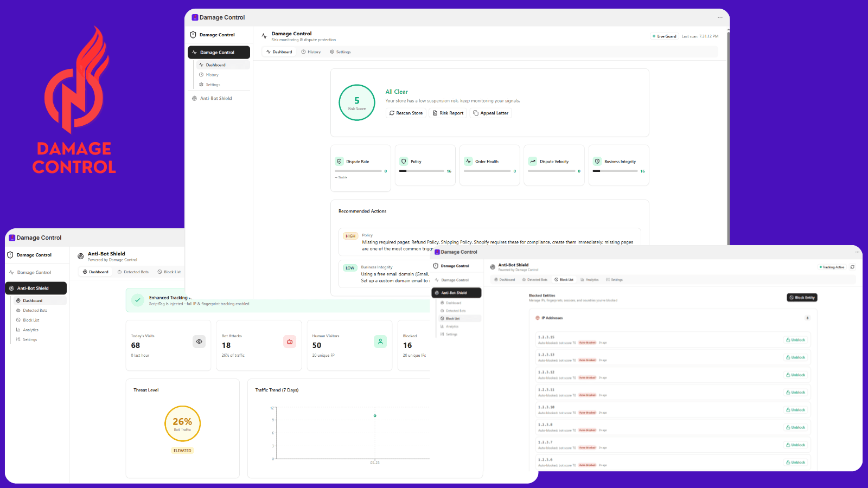This screenshot has width=868, height=488.
Task: Click the Bot Attacks robot icon
Action: 290,342
